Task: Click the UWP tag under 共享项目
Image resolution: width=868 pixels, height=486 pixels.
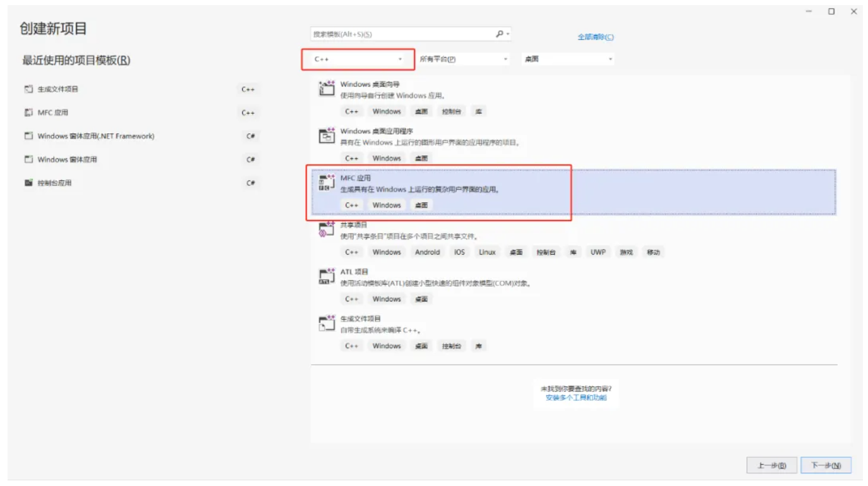Action: click(598, 252)
